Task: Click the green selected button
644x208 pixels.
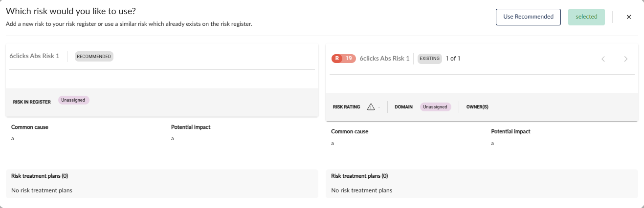Action: (x=586, y=17)
